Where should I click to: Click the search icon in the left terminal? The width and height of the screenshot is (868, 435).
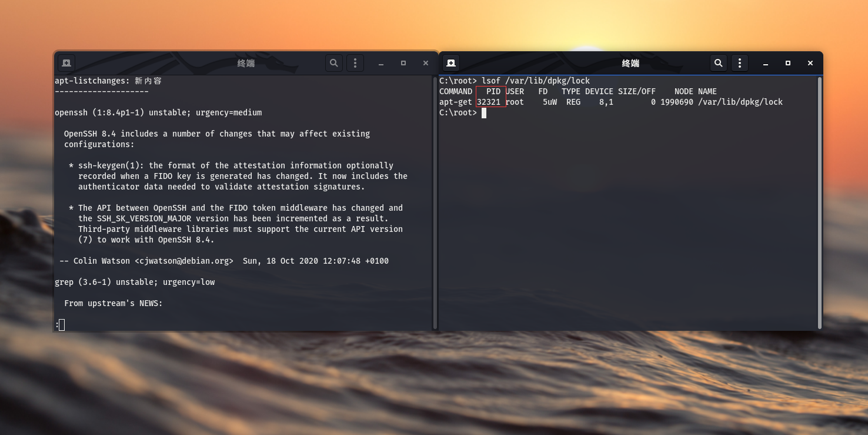point(333,63)
